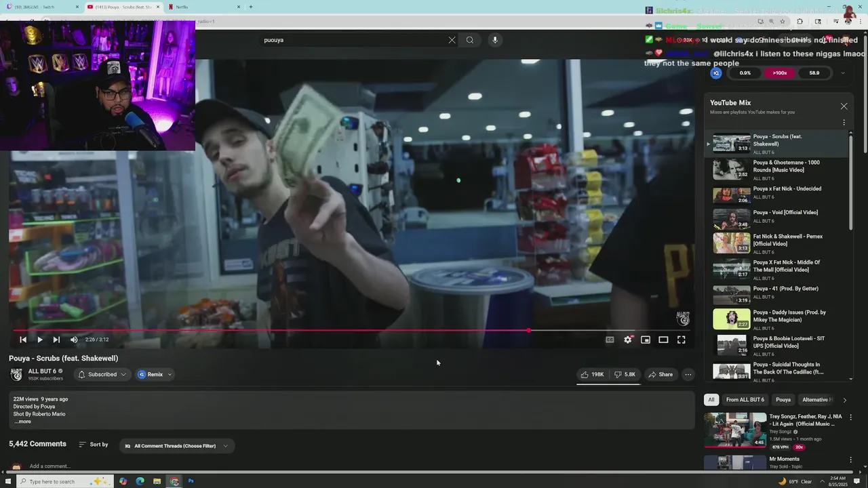Open the ALL BUT 6 channel avatar
The width and height of the screenshot is (868, 488).
16,375
